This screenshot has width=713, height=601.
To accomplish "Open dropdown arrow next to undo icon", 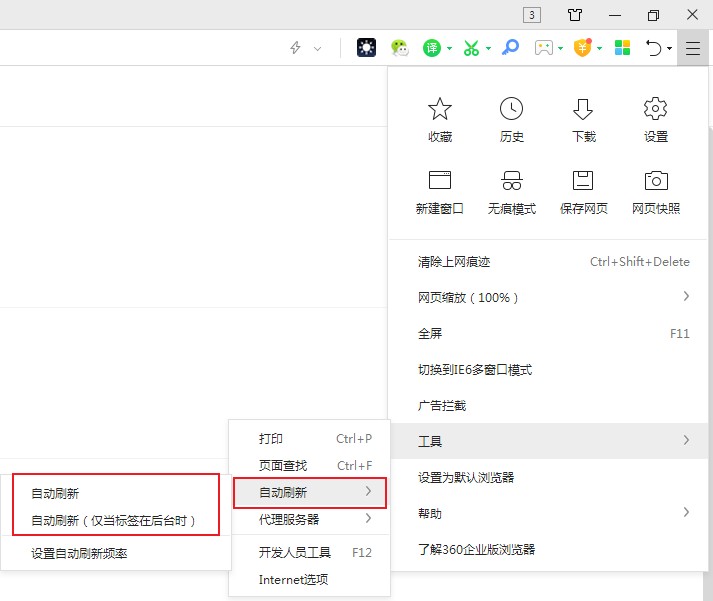I will pos(669,48).
